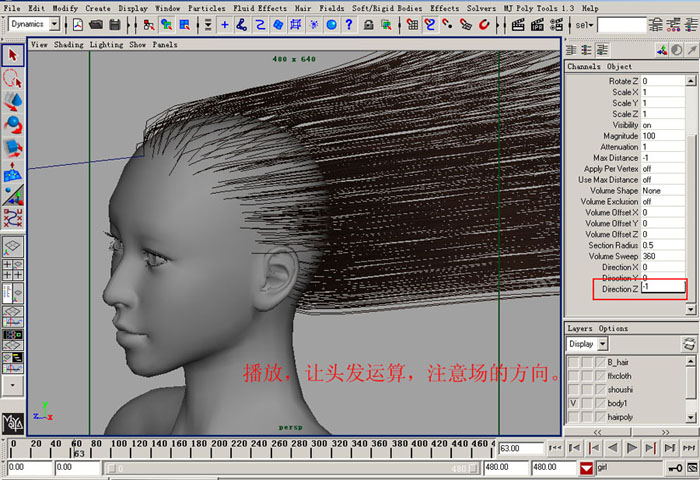Click the Channel Box scroll down arrow

coord(691,309)
